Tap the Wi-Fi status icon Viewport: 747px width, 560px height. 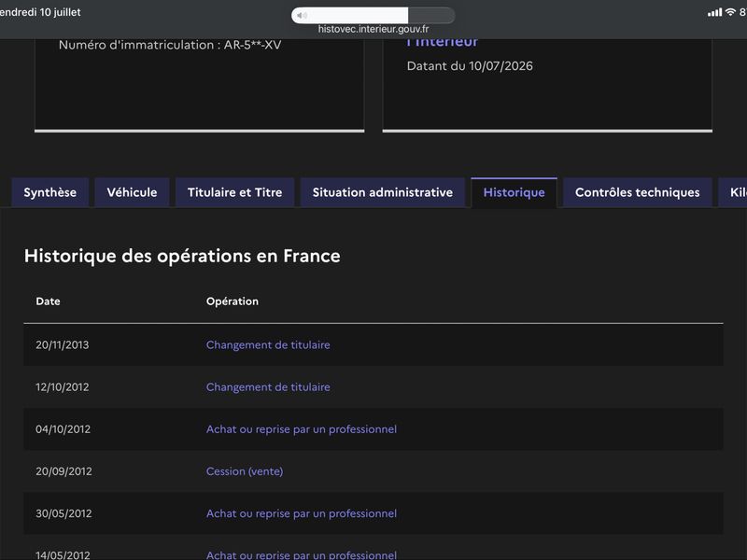730,12
